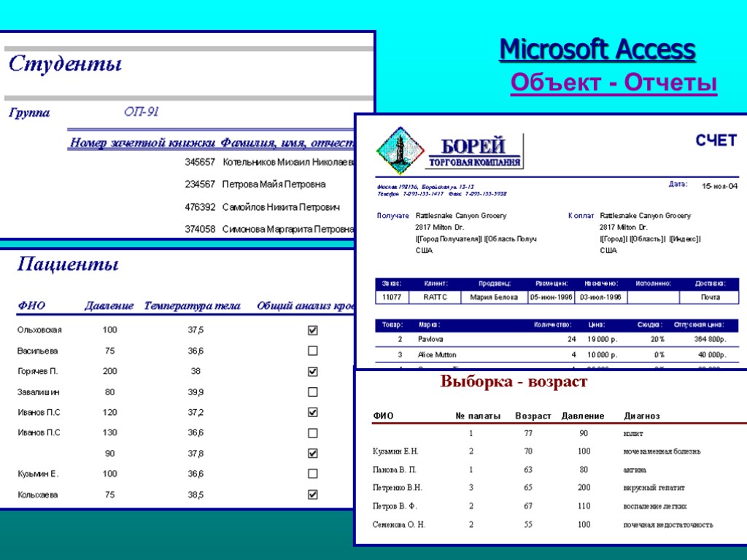
Task: Click the temperature value 39,9 for Завалишин
Action: pos(196,392)
